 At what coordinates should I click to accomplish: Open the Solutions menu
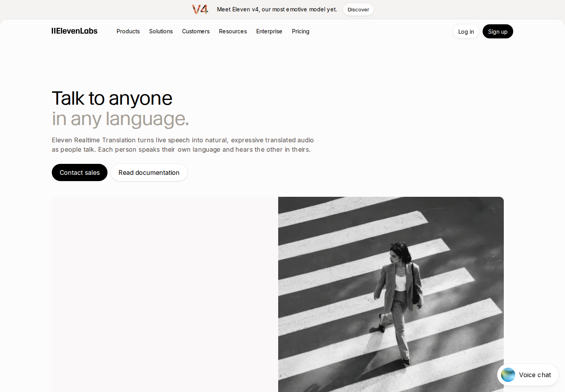[161, 31]
